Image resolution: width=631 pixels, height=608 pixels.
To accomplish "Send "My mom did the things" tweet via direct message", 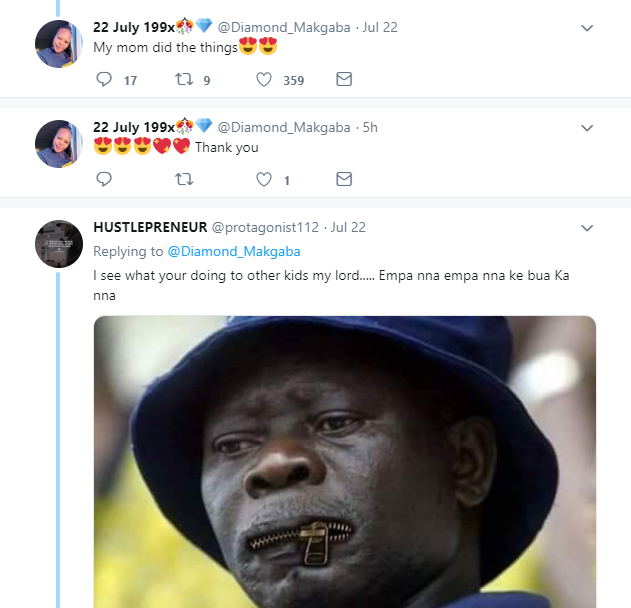I will (x=344, y=80).
